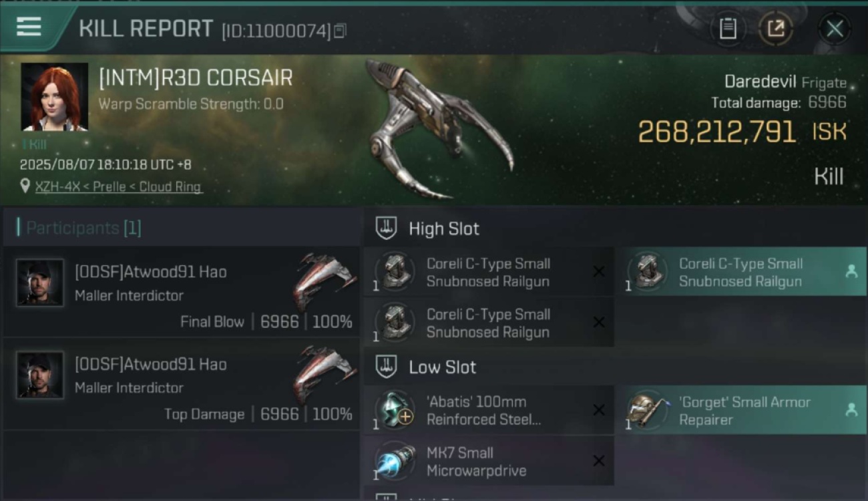868x501 pixels.
Task: Open the hamburger menu button
Action: (29, 27)
